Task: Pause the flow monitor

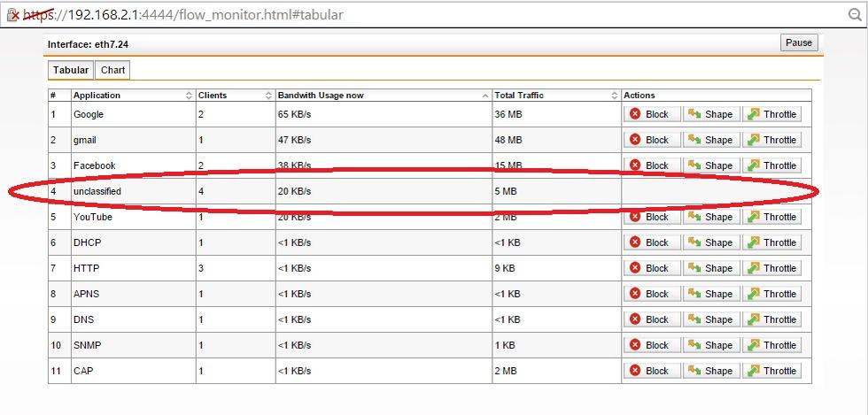Action: coord(799,42)
